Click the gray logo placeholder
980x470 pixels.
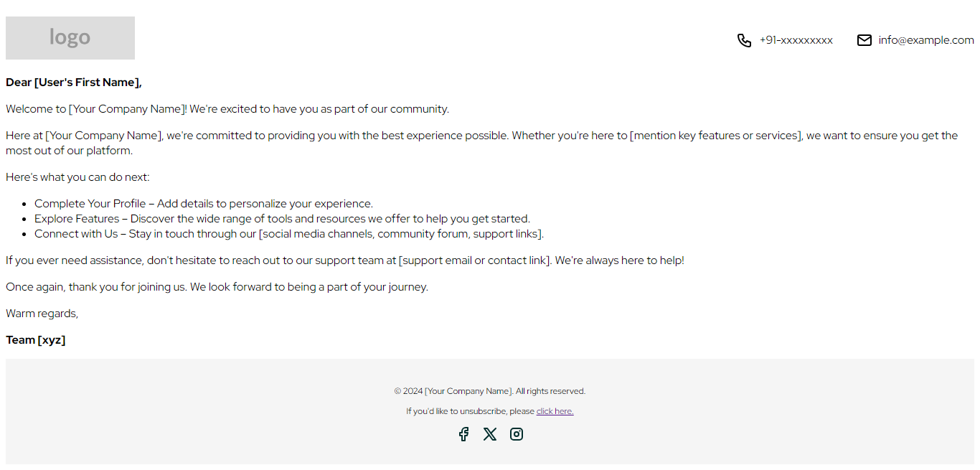(x=70, y=38)
